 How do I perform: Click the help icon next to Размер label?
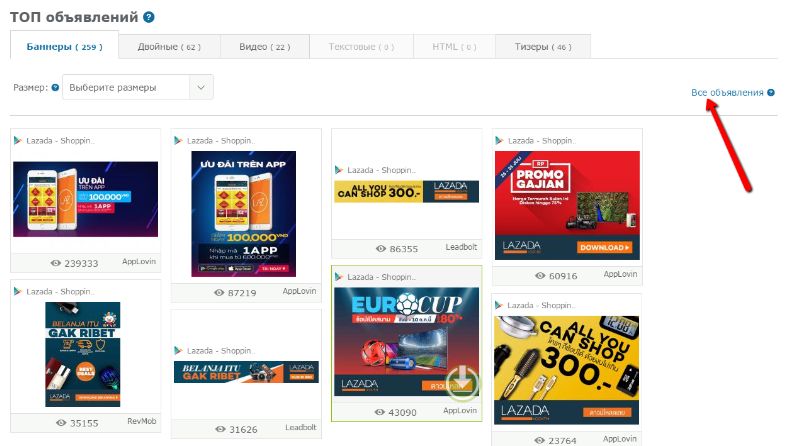pos(55,87)
